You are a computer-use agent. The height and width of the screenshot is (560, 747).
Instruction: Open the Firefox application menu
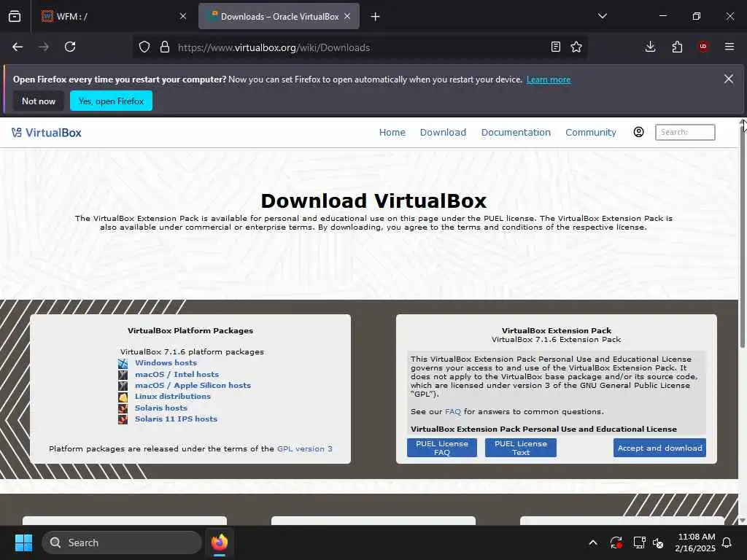click(729, 47)
